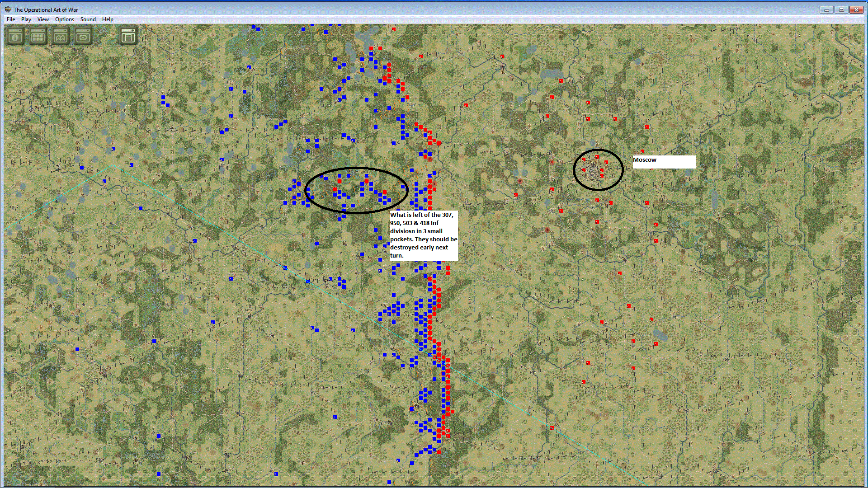Click the note about 307, 950, 503 divisions

pyautogui.click(x=424, y=235)
